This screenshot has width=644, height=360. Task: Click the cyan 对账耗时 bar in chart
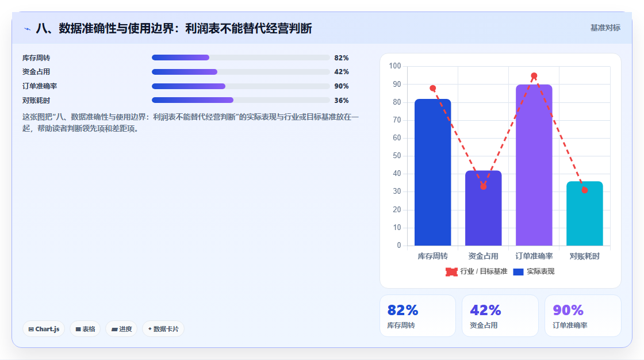click(x=584, y=213)
